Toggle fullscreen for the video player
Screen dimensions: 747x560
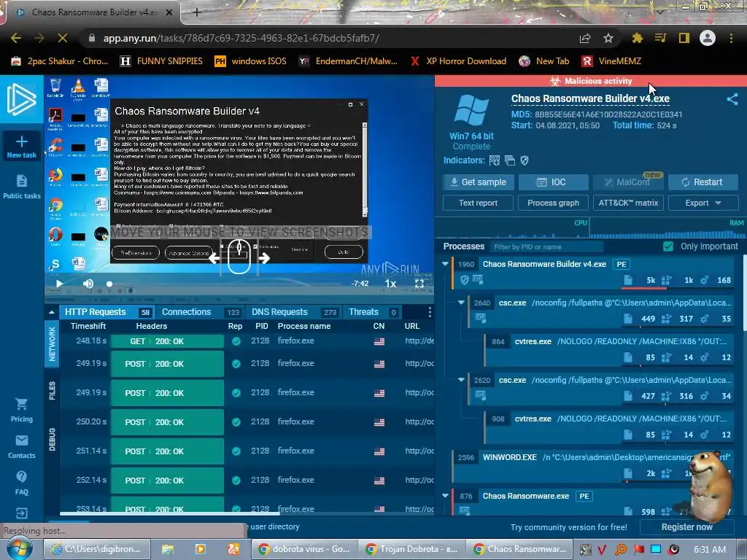pyautogui.click(x=419, y=284)
